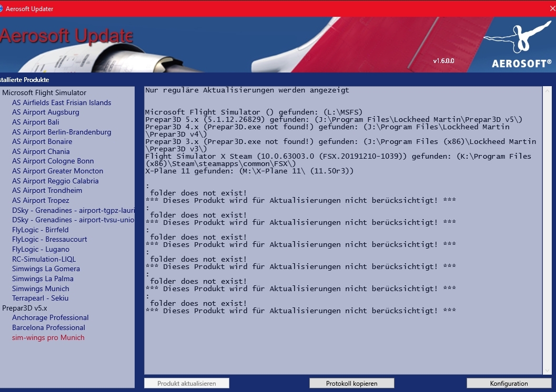Select AS Airport Reggio Calabria
This screenshot has width=556, height=392.
pyautogui.click(x=55, y=181)
